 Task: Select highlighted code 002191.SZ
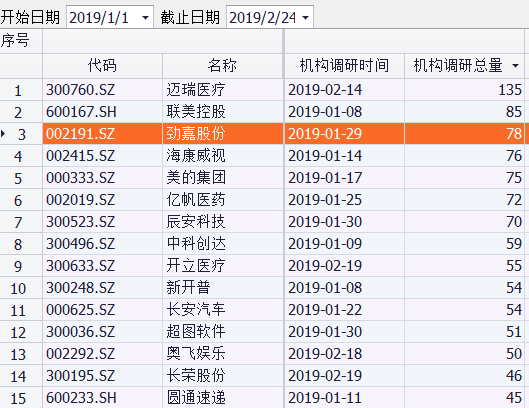81,134
